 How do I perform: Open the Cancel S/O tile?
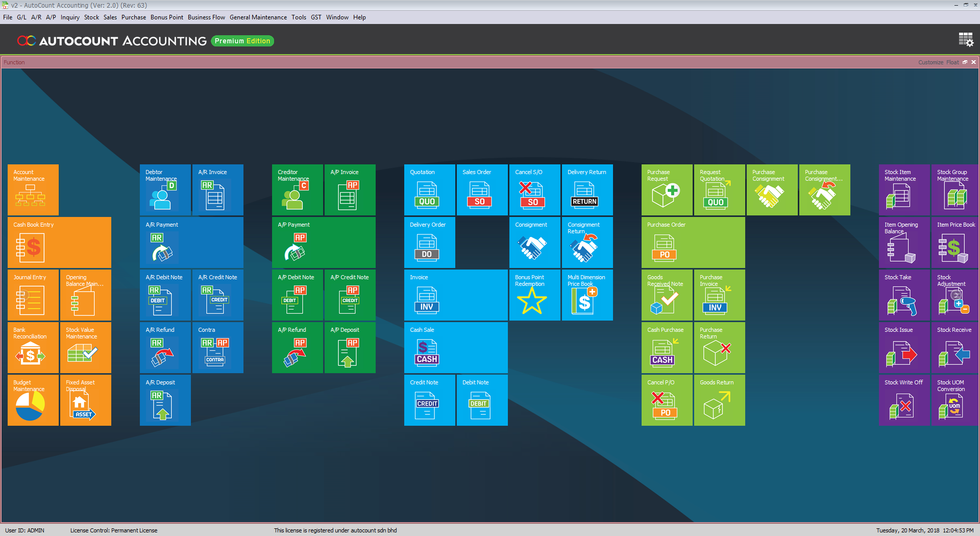(x=534, y=190)
